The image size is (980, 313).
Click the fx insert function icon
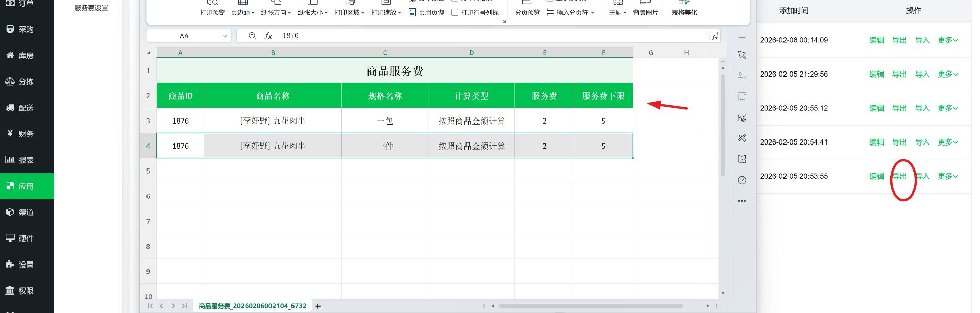click(x=268, y=36)
